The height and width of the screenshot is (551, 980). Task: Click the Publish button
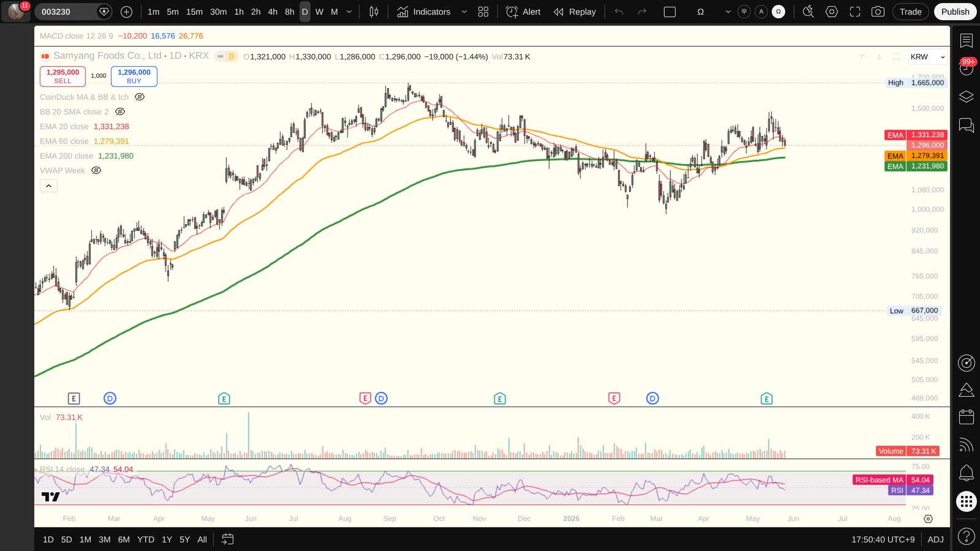956,12
